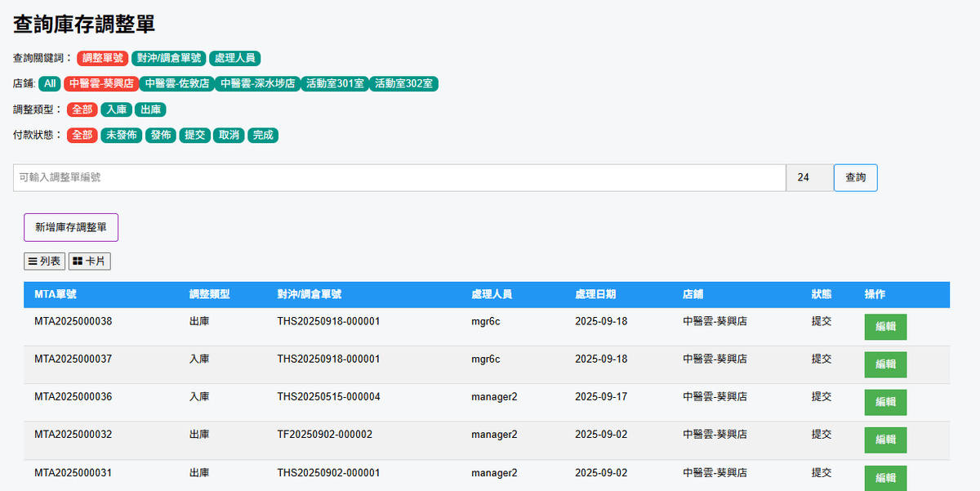Create new record via 新增庫存調整單
Image resolution: width=980 pixels, height=491 pixels.
[x=71, y=227]
